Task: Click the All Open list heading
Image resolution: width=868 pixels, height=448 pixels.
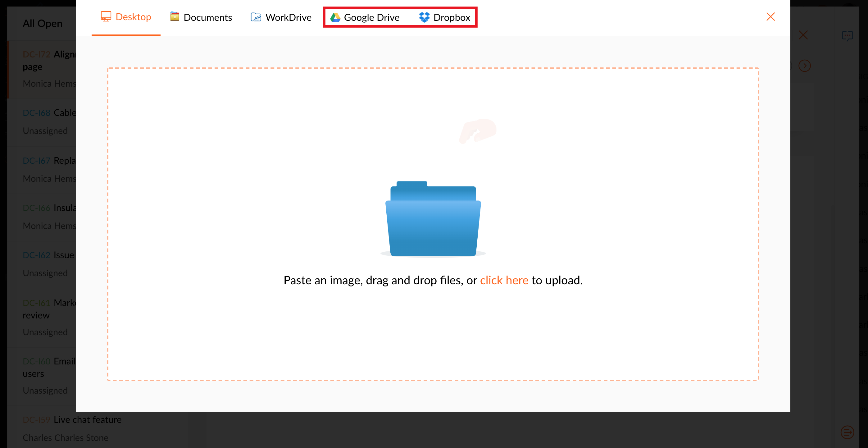Action: [x=43, y=24]
